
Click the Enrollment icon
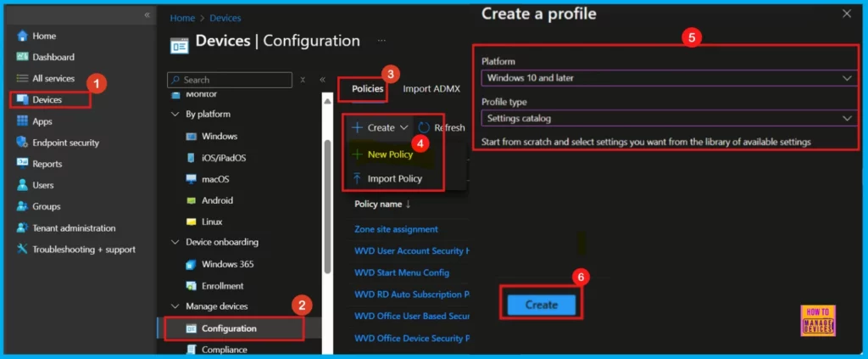coord(191,286)
